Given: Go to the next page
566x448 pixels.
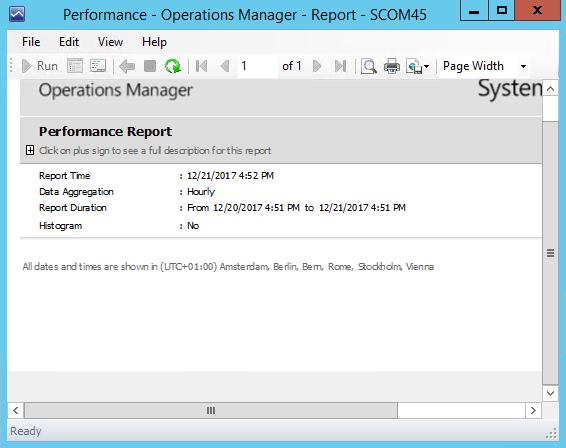Looking at the screenshot, I should pyautogui.click(x=317, y=66).
